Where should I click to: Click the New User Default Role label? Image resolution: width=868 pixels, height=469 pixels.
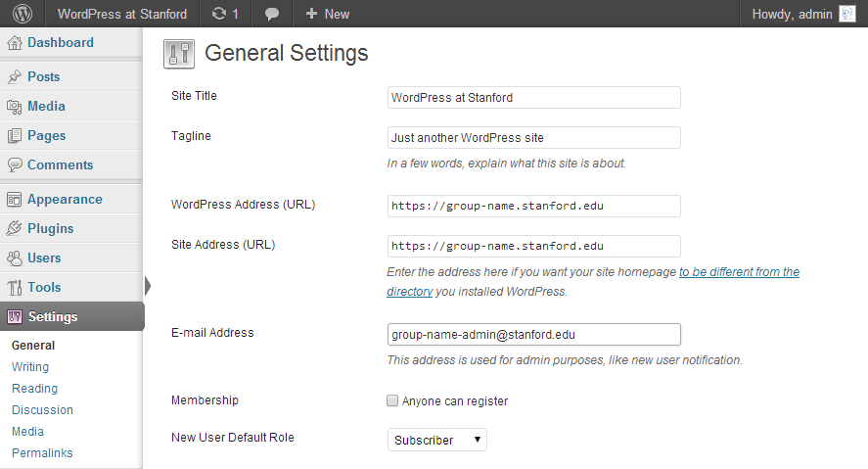coord(233,438)
